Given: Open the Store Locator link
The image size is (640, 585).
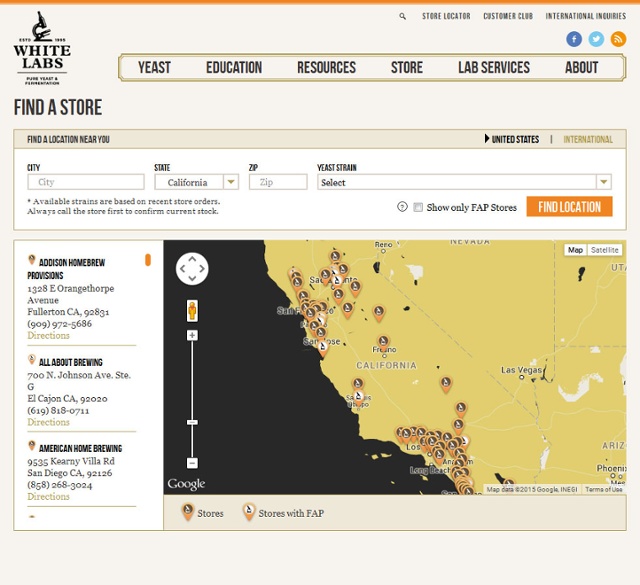Looking at the screenshot, I should [446, 16].
